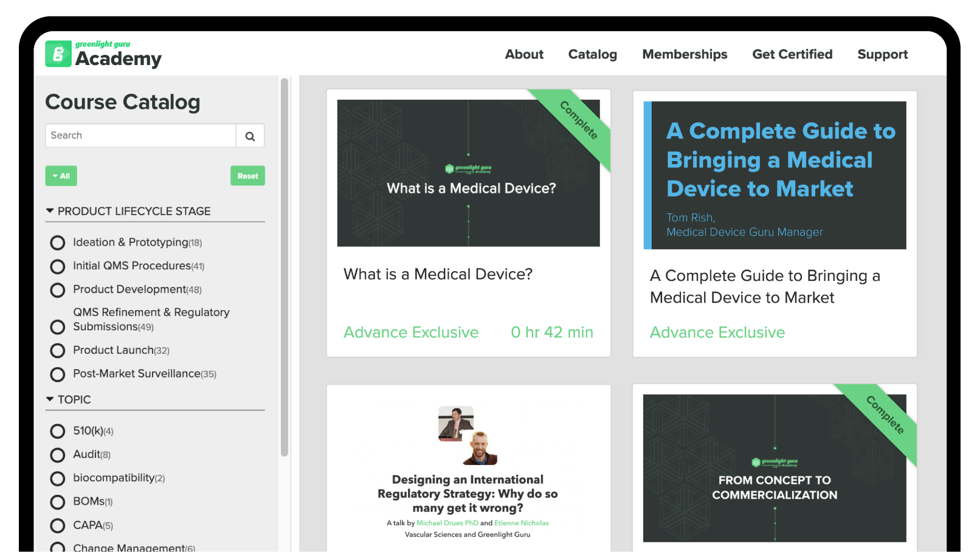Click Advance Exclusive under What is a Medical Device?
The height and width of the screenshot is (552, 980).
pos(411,333)
